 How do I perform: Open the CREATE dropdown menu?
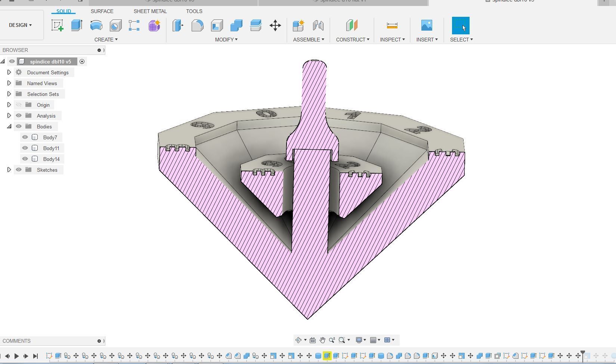(x=106, y=40)
